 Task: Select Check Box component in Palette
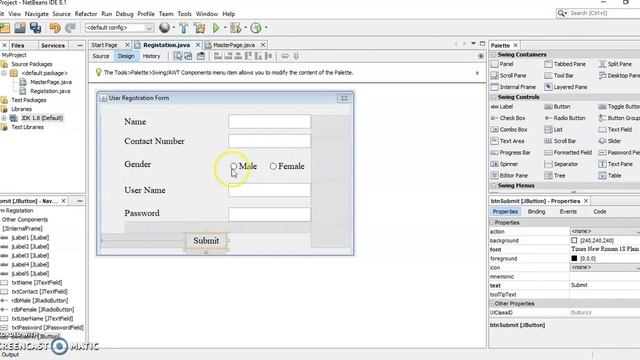point(508,118)
